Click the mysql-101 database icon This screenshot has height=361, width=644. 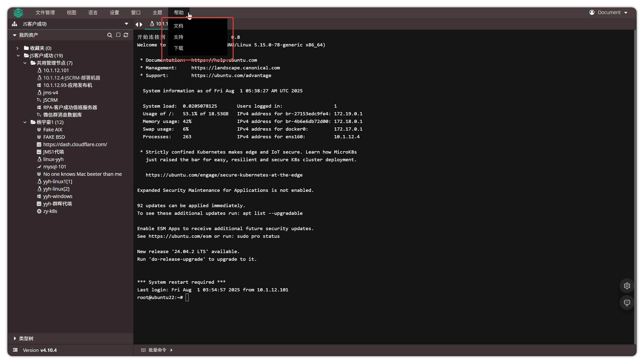[39, 166]
